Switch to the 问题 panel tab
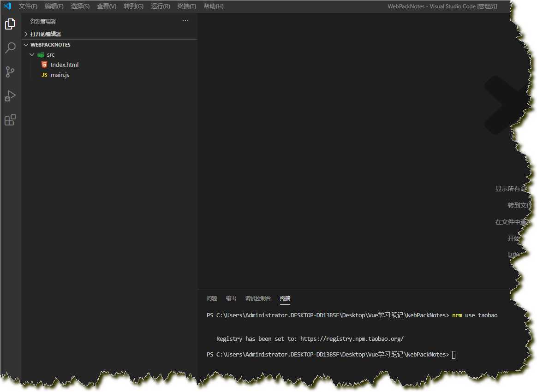The width and height of the screenshot is (537, 392). 212,298
